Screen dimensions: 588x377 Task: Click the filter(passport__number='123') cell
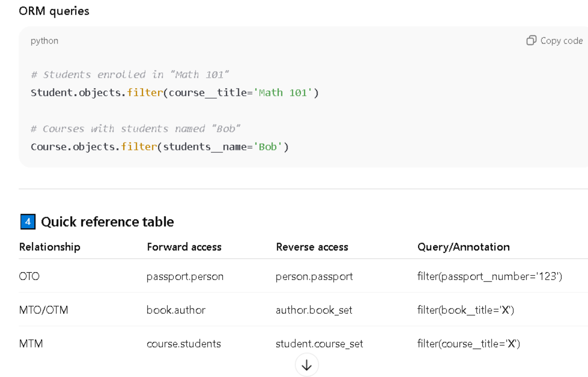(490, 276)
